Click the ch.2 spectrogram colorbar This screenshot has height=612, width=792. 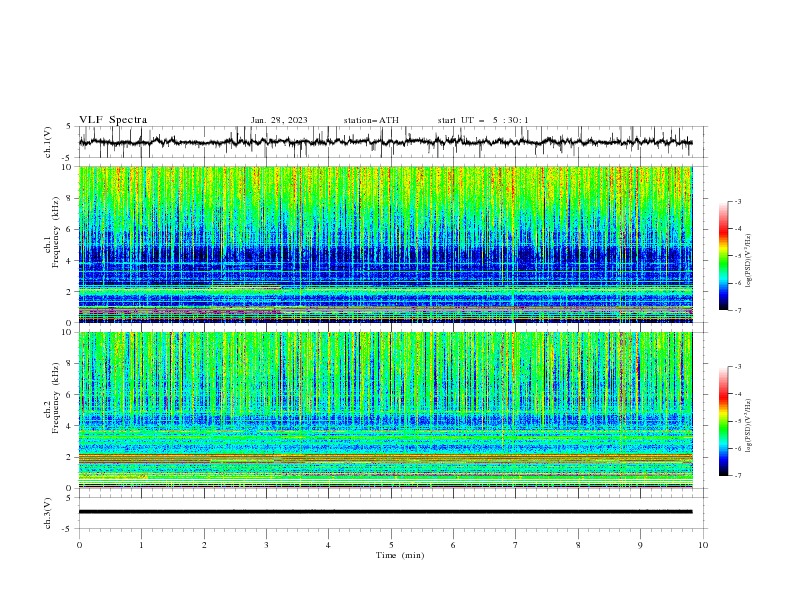[723, 421]
